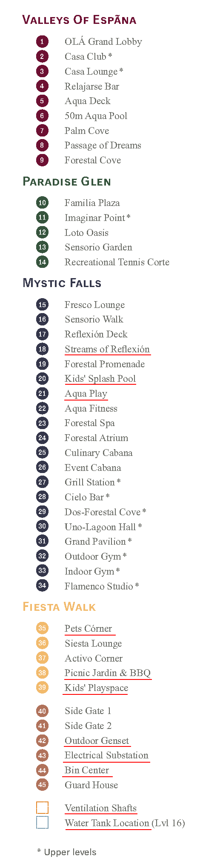The image size is (200, 868).
Task: Select the Picnic Jardin & BBQ entry
Action: pyautogui.click(x=108, y=673)
